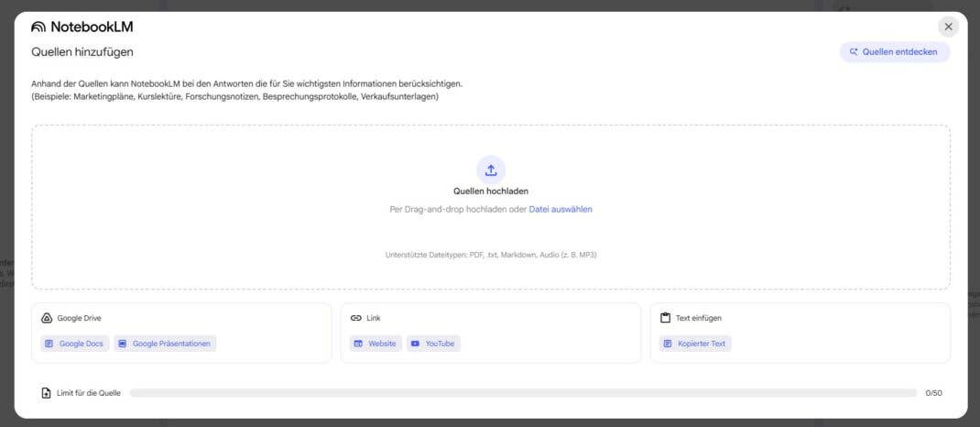Click the Unterstützte Dateitypen text
This screenshot has width=980, height=427.
point(491,255)
